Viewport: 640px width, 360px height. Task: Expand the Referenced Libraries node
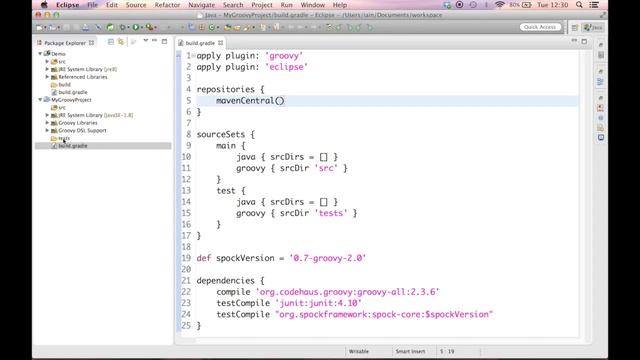pyautogui.click(x=47, y=77)
